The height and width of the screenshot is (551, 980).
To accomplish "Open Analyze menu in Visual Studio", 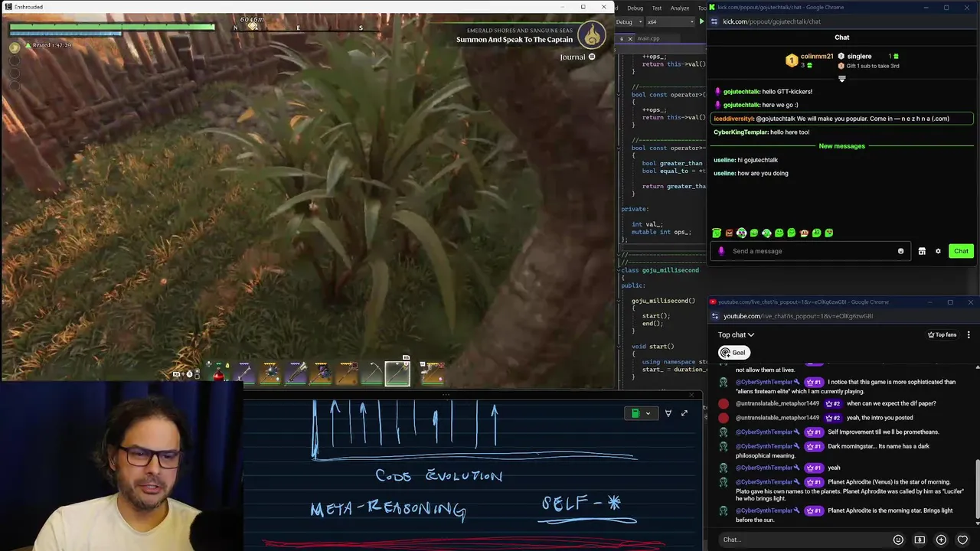I will (x=680, y=8).
